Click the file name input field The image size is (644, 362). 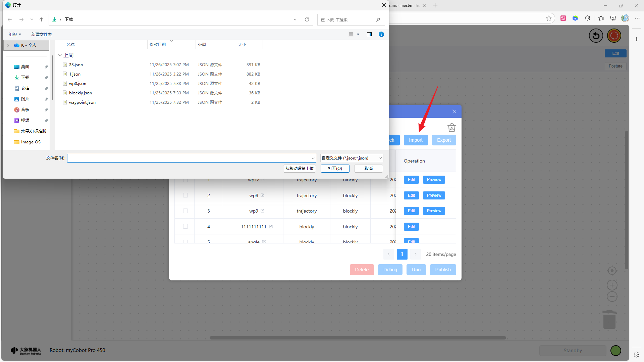(190, 158)
